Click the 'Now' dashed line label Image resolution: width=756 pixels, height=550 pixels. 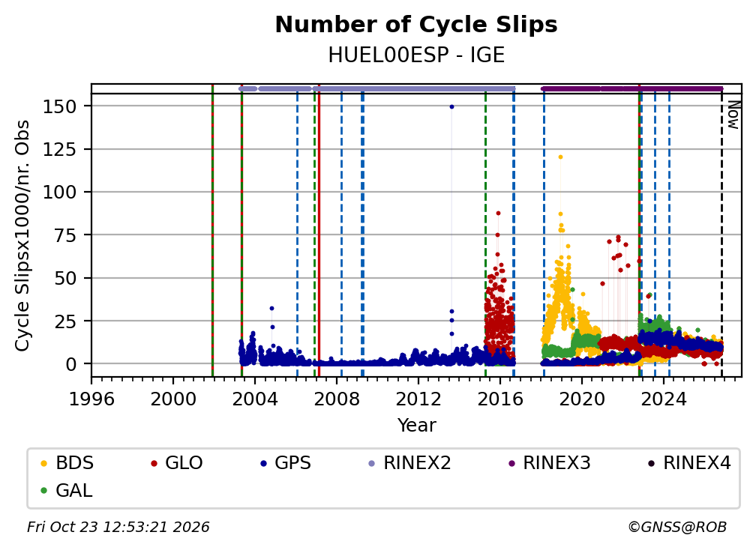click(733, 115)
